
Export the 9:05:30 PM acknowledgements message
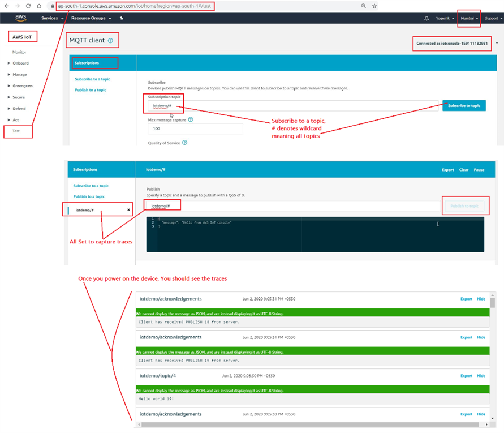click(467, 414)
